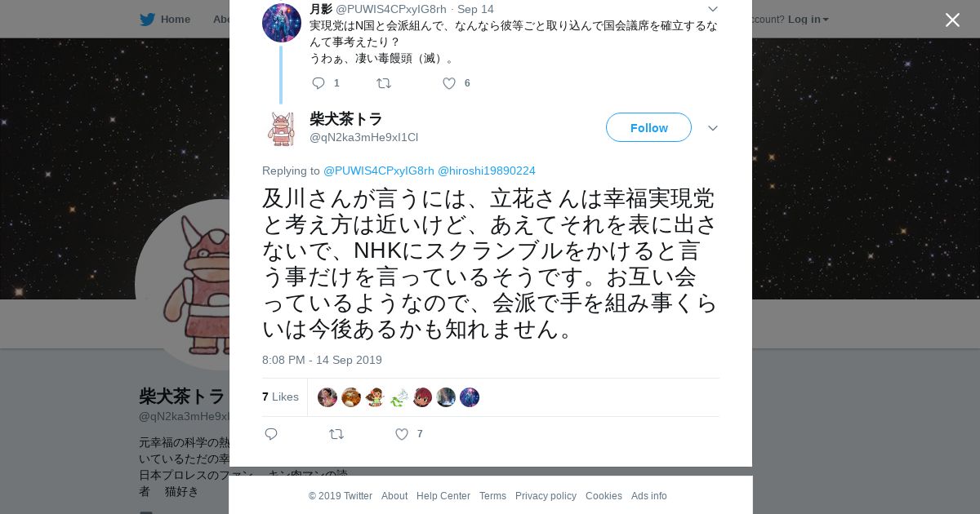
Task: Open Twitter Home via bird icon
Action: click(147, 19)
